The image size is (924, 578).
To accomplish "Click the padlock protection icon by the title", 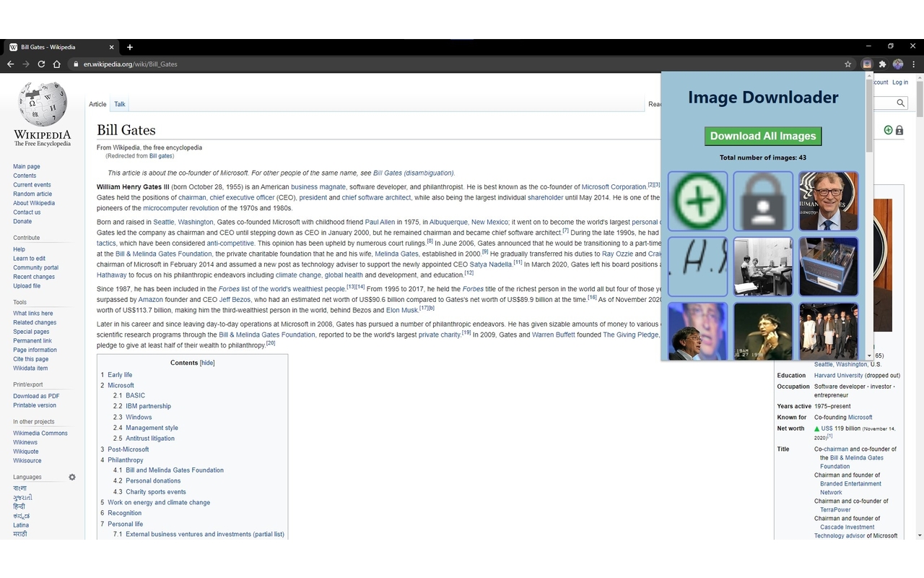I will click(899, 130).
